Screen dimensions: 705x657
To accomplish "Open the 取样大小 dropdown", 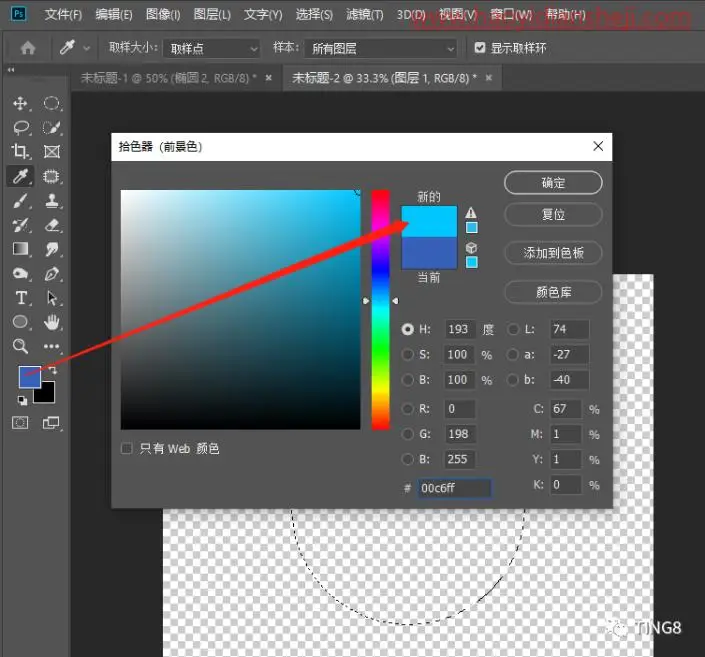I will (211, 48).
